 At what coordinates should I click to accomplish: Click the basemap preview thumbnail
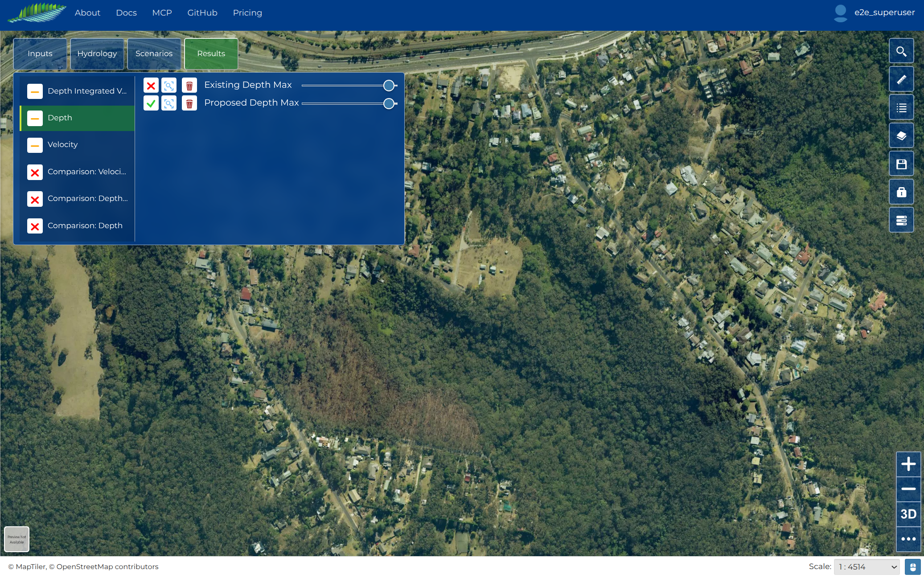(x=17, y=539)
